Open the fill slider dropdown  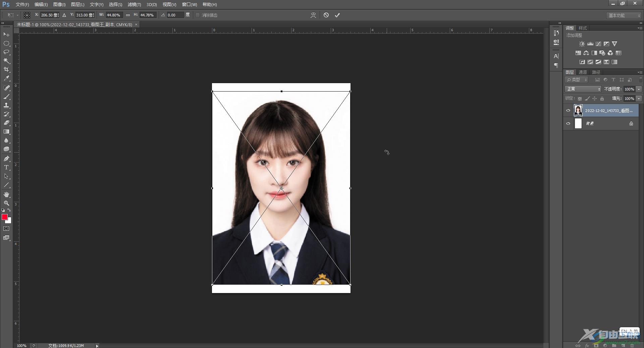tap(639, 99)
